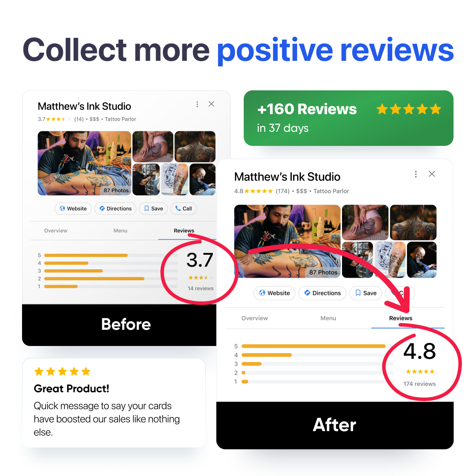This screenshot has height=476, width=476.
Task: Click 2-star rating bar in Before card
Action: click(x=111, y=279)
